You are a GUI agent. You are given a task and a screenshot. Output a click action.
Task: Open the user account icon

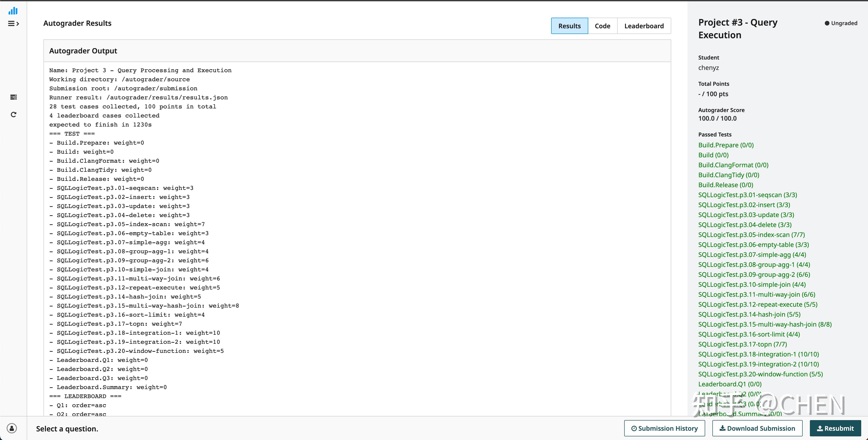[x=12, y=428]
